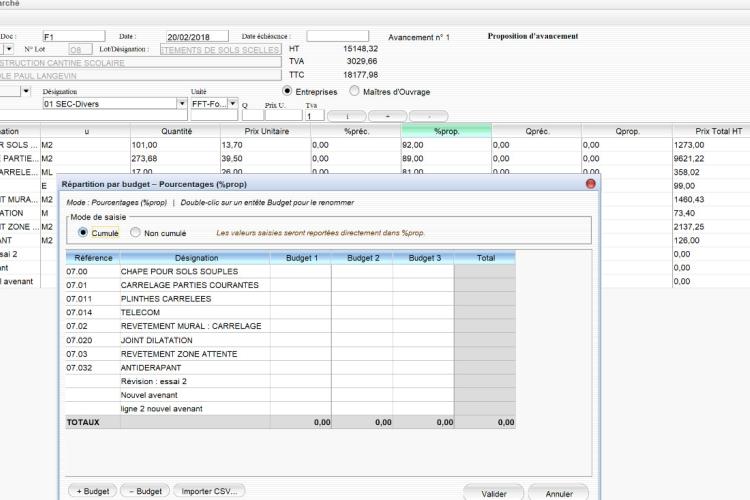Click the N° Lot field

tap(81, 49)
